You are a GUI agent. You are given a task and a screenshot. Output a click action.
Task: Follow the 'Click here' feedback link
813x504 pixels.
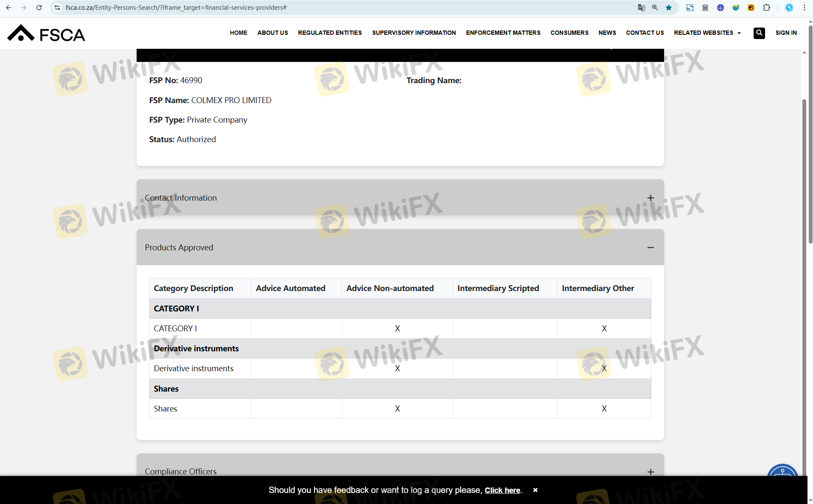click(502, 490)
